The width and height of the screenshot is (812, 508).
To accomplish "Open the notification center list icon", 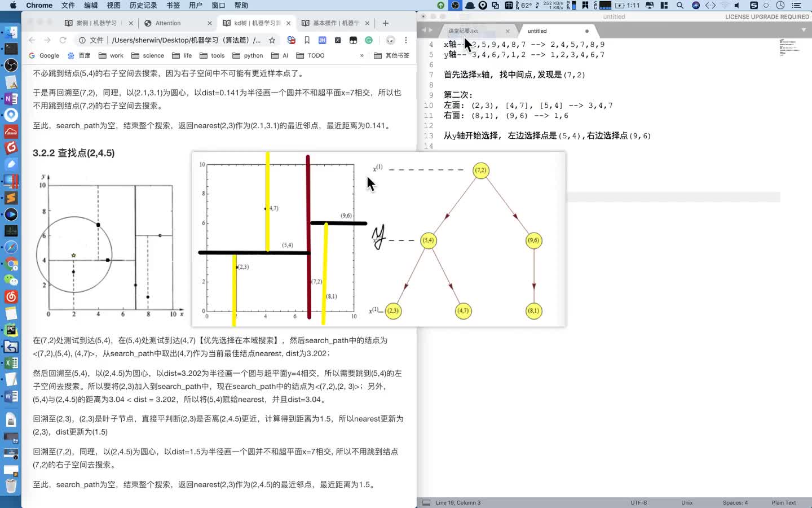I will tap(797, 5).
